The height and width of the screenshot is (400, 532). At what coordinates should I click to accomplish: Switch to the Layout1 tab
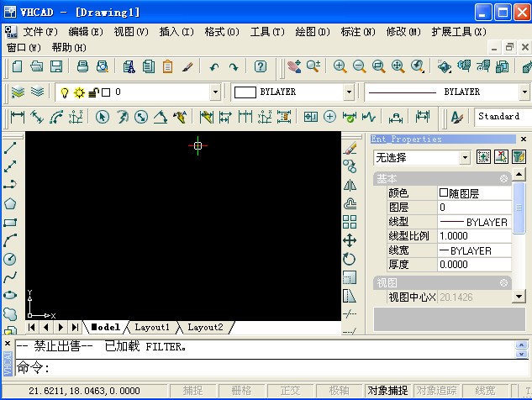(x=152, y=328)
